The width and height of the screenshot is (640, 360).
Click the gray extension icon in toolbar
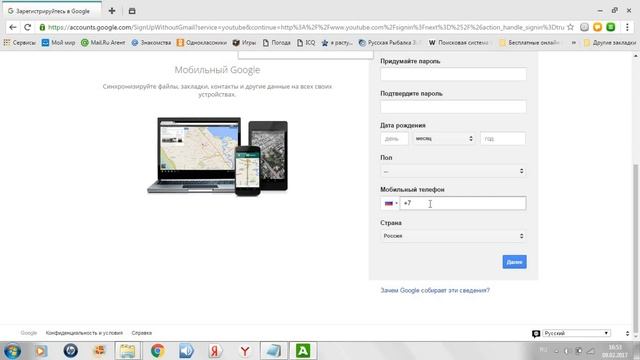click(x=584, y=27)
